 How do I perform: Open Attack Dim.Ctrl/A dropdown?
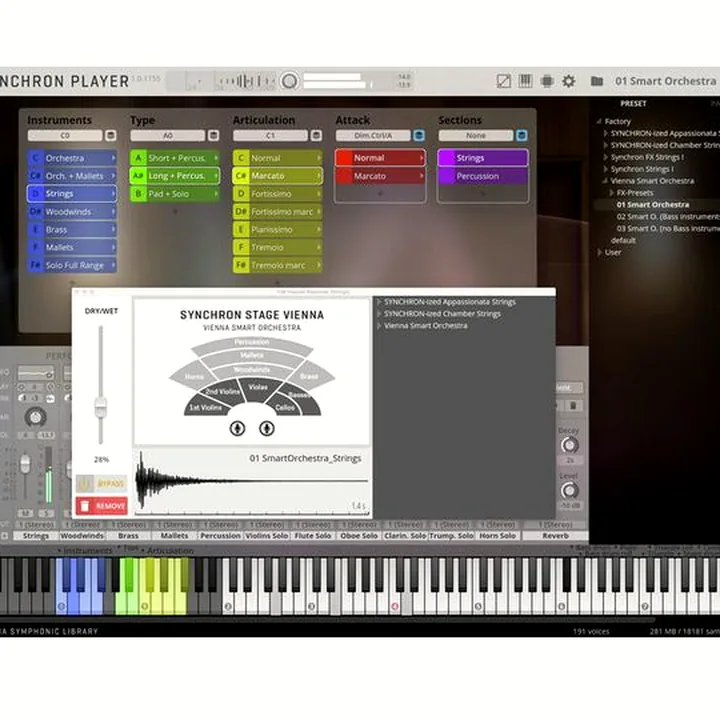coord(373,135)
